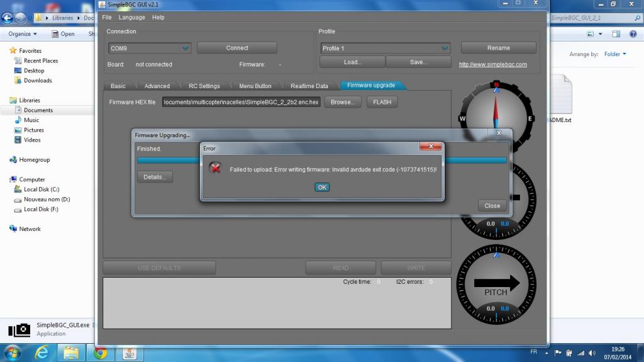The image size is (644, 362).
Task: Open Recent Places in Explorer sidebar
Action: point(36,60)
